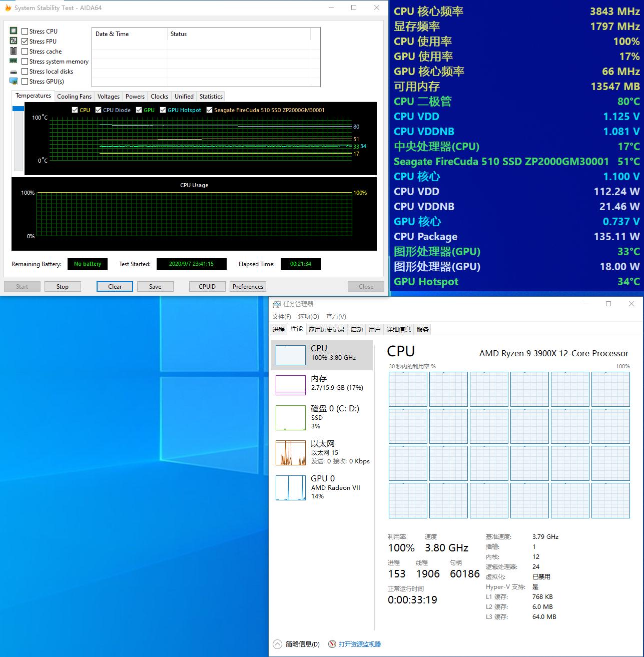Click the memory module icon next to Stress system memory
The image size is (644, 657).
point(13,61)
